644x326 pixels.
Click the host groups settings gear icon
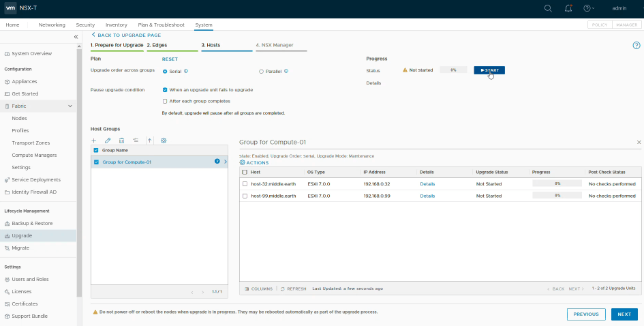coord(164,140)
